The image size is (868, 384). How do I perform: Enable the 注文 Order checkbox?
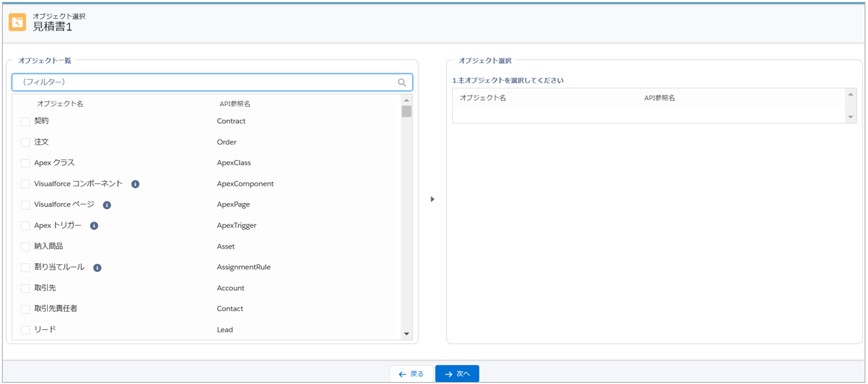coord(25,143)
